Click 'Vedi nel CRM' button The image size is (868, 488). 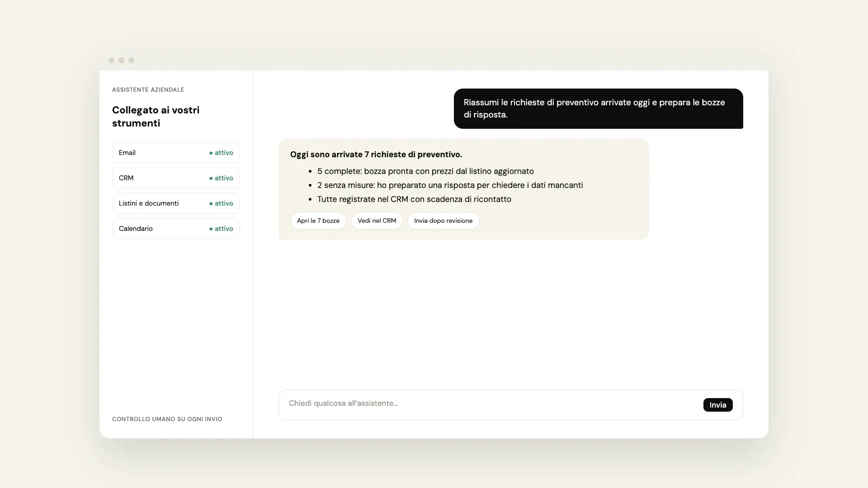coord(377,221)
